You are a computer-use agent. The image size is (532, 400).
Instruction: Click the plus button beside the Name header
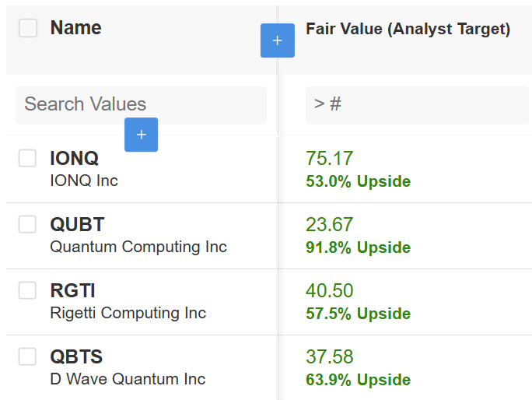pyautogui.click(x=278, y=40)
